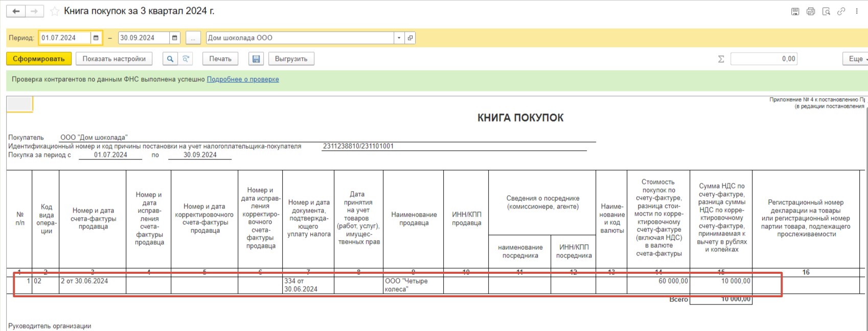Go back with the left arrow button
The height and width of the screenshot is (331, 868).
pyautogui.click(x=16, y=11)
